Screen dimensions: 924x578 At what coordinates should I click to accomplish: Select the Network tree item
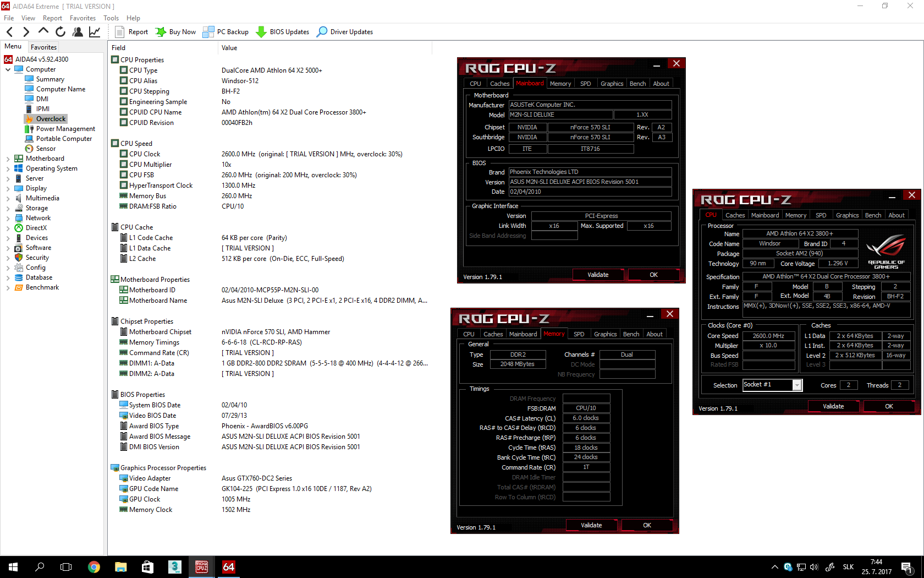pyautogui.click(x=38, y=218)
